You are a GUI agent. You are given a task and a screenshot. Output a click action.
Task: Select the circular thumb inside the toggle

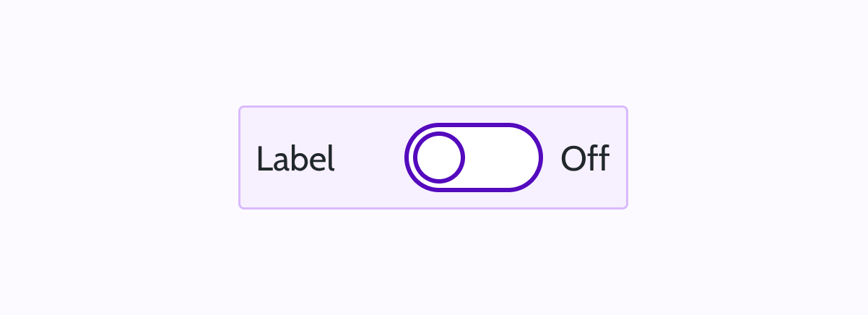coord(440,157)
